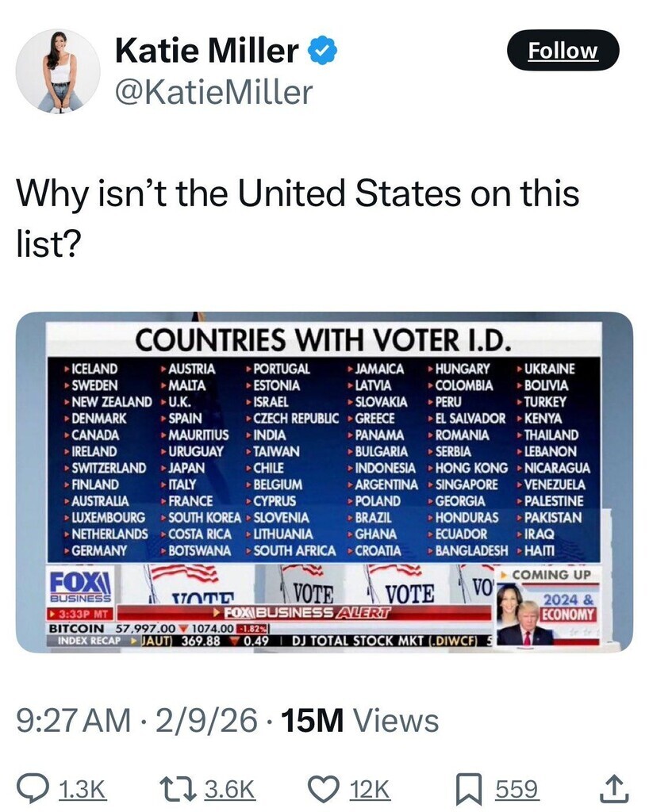Image resolution: width=649 pixels, height=812 pixels.
Task: Click the 9:27 AM post time
Action: coord(74,721)
